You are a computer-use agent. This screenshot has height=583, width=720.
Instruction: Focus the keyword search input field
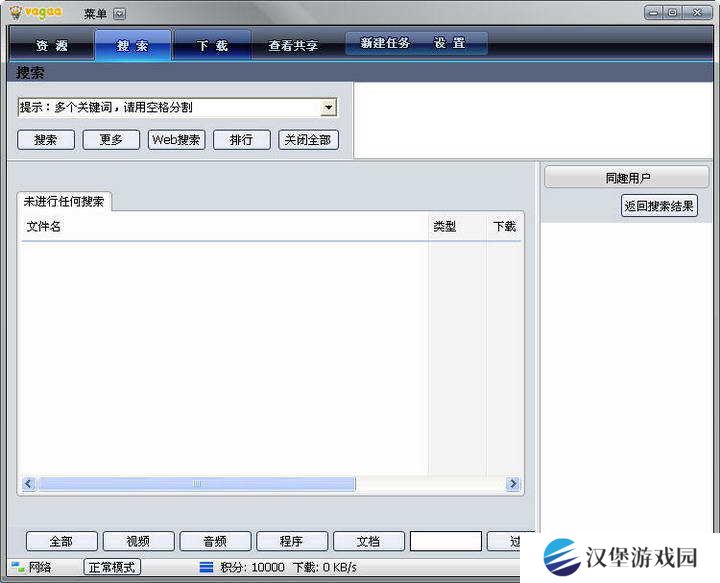[169, 107]
